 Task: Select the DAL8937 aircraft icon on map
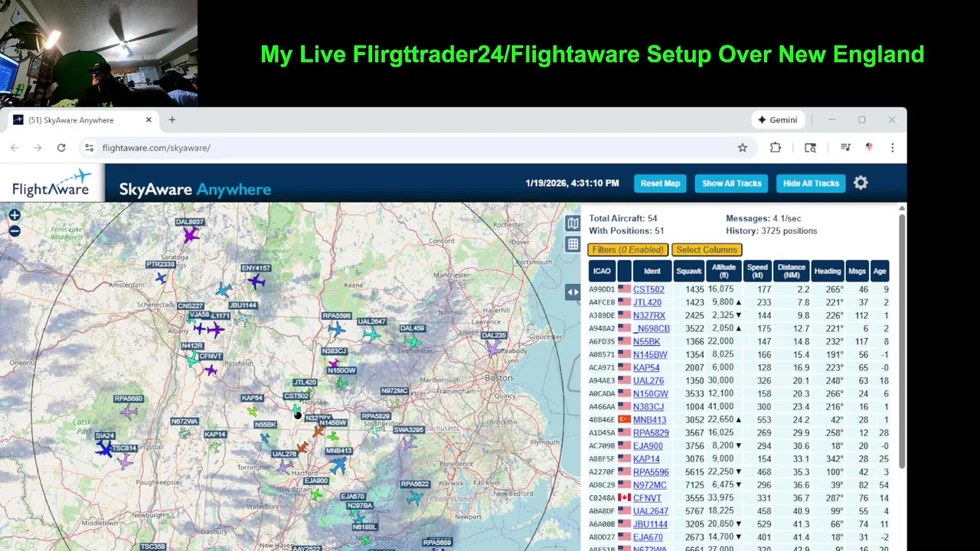tap(191, 235)
